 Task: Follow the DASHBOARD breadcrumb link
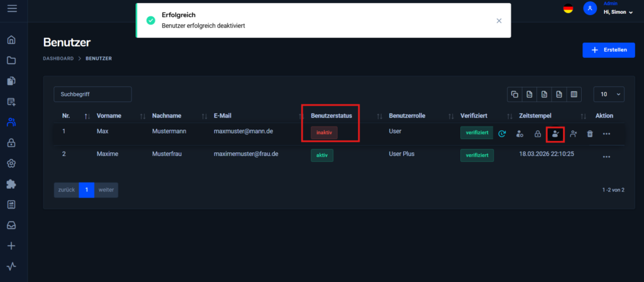58,59
